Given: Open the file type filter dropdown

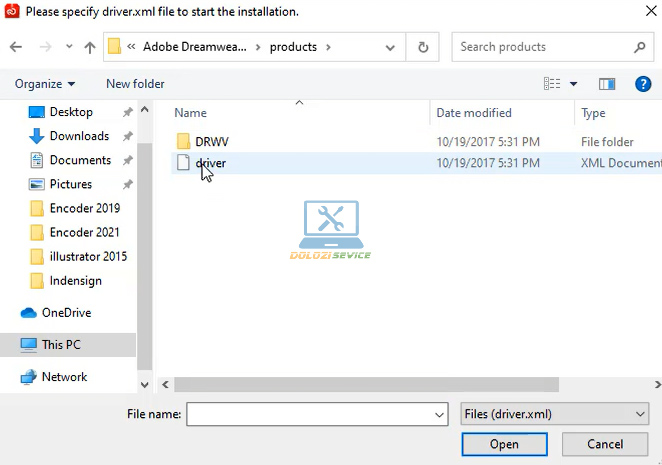Looking at the screenshot, I should click(555, 413).
